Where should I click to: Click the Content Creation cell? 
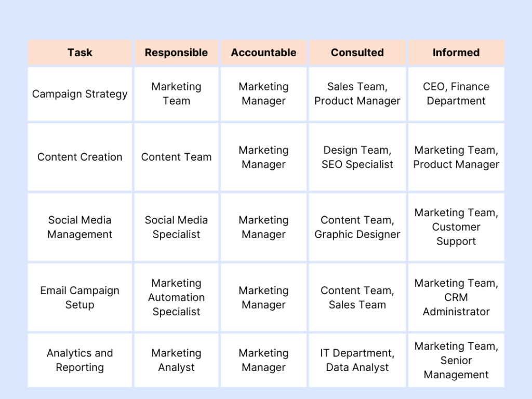coord(79,157)
